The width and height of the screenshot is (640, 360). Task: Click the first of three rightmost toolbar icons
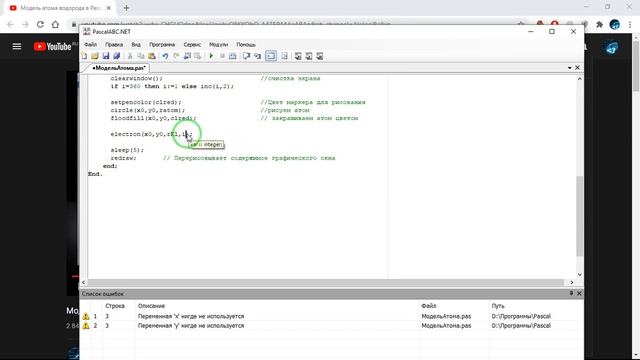(x=298, y=56)
